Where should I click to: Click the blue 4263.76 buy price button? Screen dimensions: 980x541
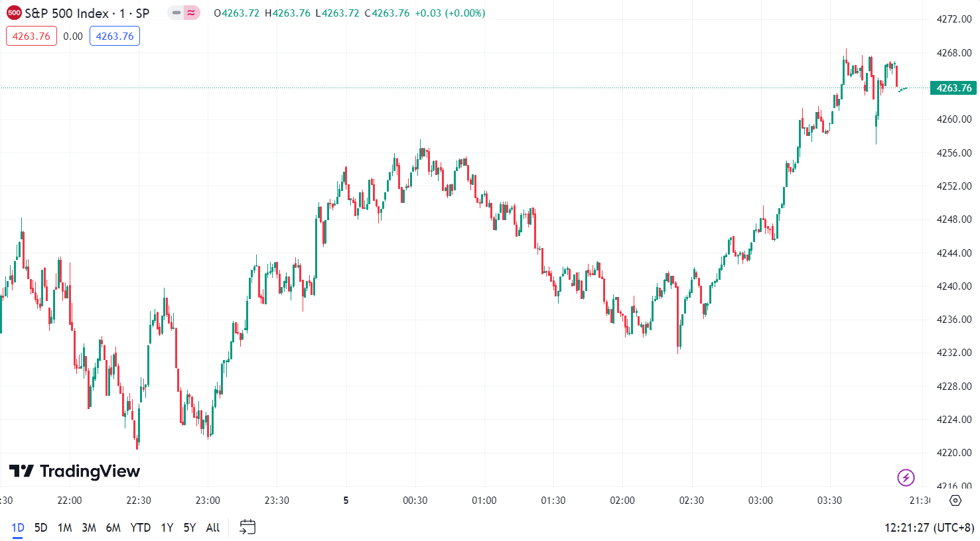(x=115, y=36)
